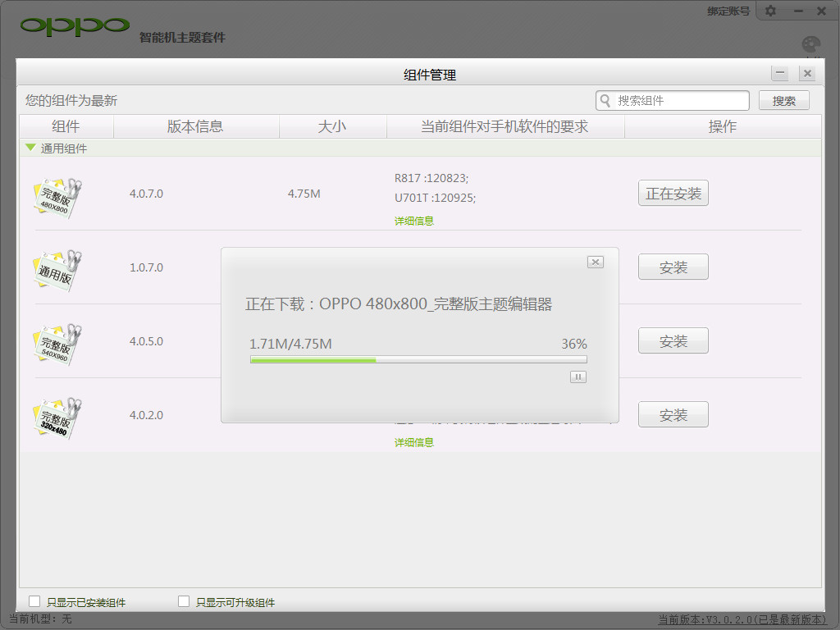
Task: Pause the download in progress dialog
Action: point(578,377)
